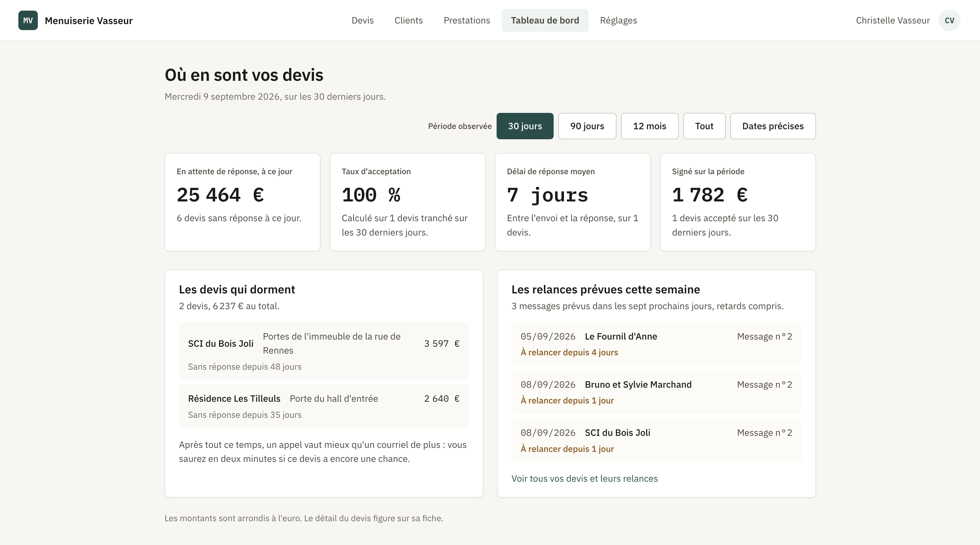Image resolution: width=980 pixels, height=545 pixels.
Task: Click "6 devis sans réponse à ce jour." text
Action: coord(239,218)
